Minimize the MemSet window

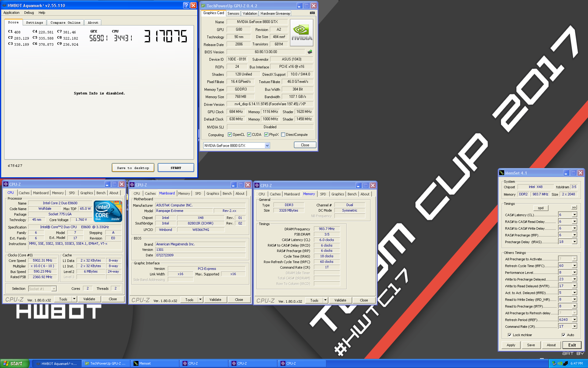click(566, 173)
